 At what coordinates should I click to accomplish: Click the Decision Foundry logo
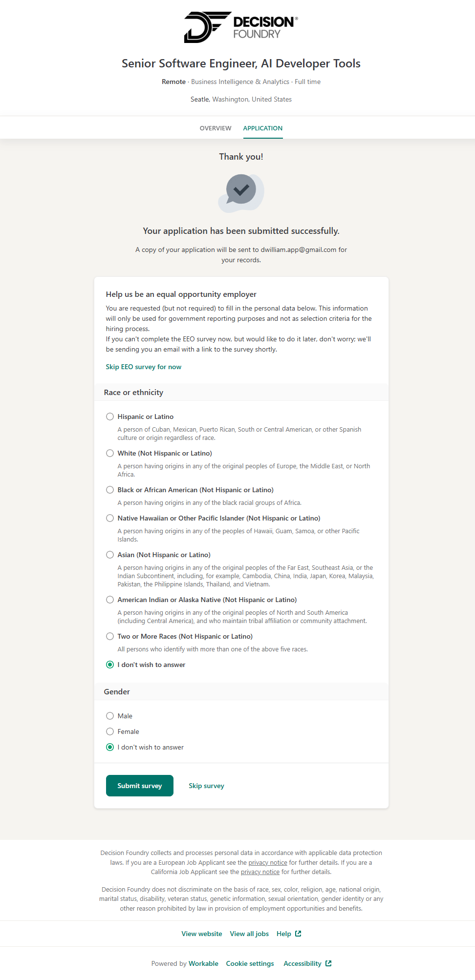(x=241, y=27)
